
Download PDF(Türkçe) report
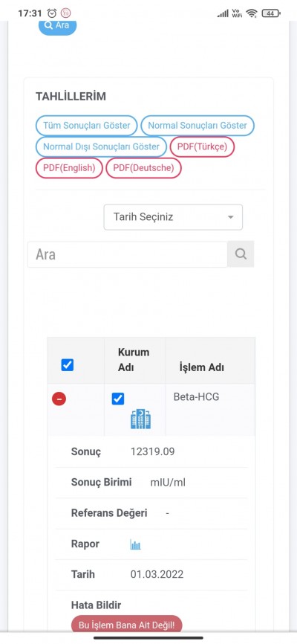tap(202, 146)
